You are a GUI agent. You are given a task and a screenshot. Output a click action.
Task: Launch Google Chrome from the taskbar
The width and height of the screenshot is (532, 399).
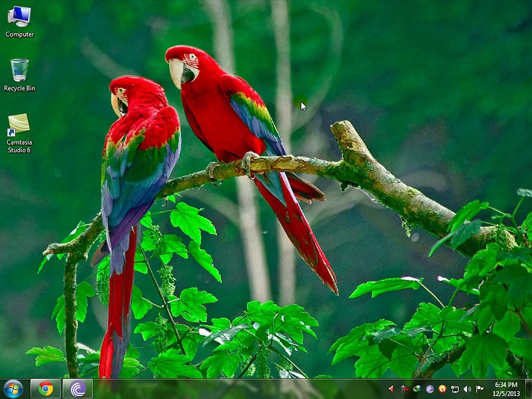pos(45,389)
